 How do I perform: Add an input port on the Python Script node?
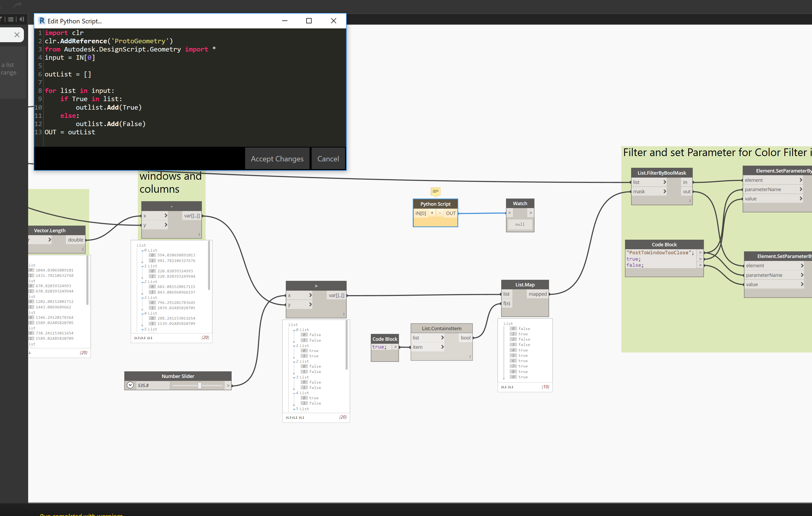tap(432, 213)
